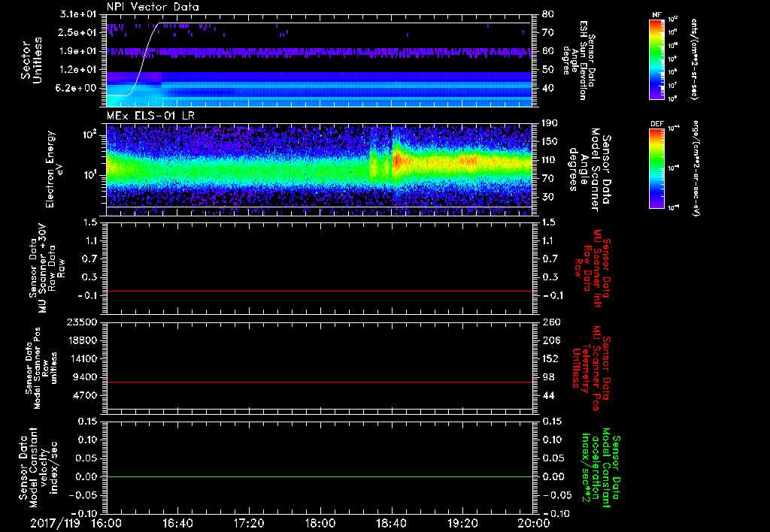Click the 16:40 time axis label
770x532 pixels.
pyautogui.click(x=177, y=522)
